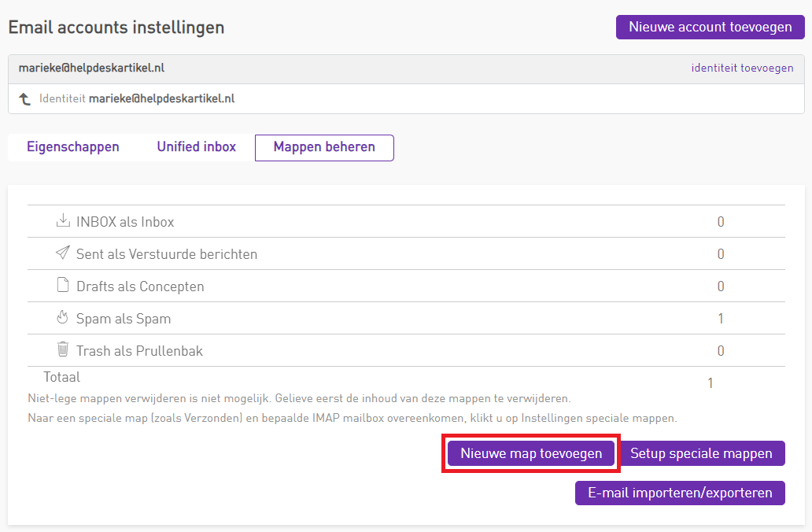Image resolution: width=812 pixels, height=532 pixels.
Task: Open the INBOX als Inbox folder
Action: click(125, 222)
